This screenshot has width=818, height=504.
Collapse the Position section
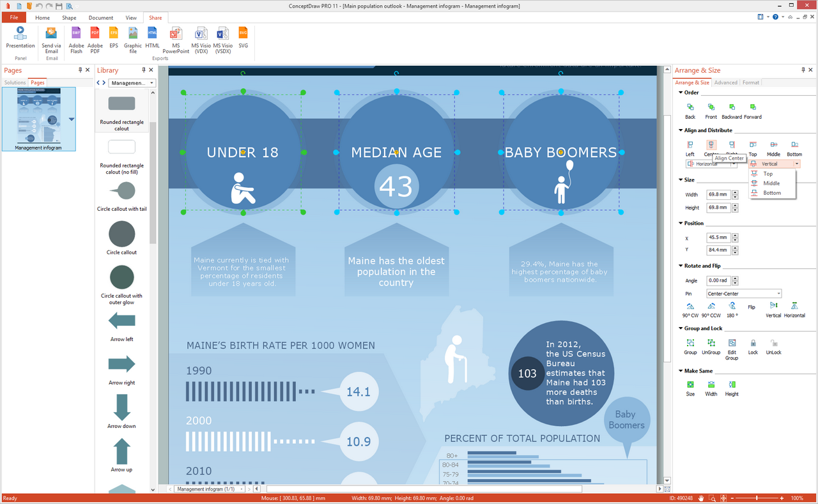click(x=680, y=224)
